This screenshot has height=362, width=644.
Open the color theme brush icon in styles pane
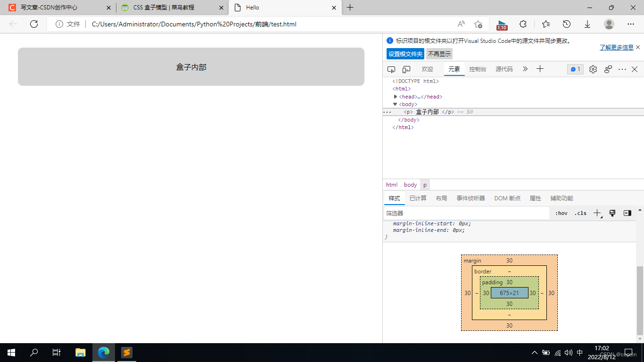click(x=612, y=213)
